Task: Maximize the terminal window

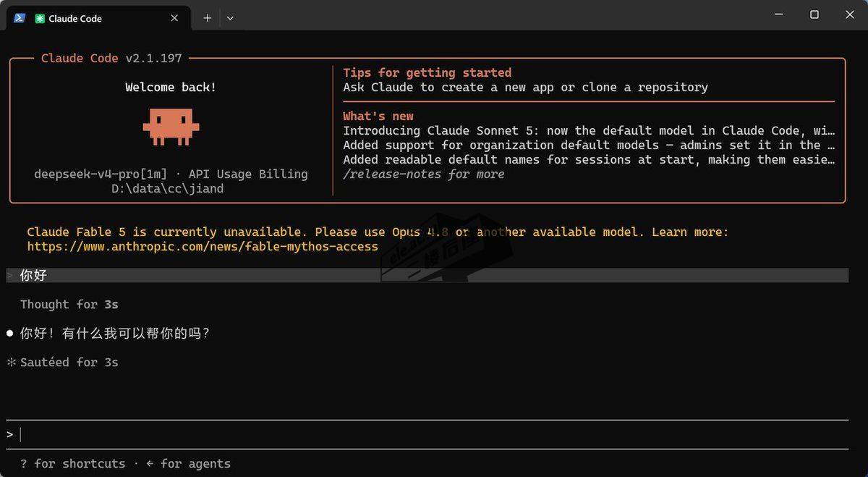Action: [x=814, y=15]
